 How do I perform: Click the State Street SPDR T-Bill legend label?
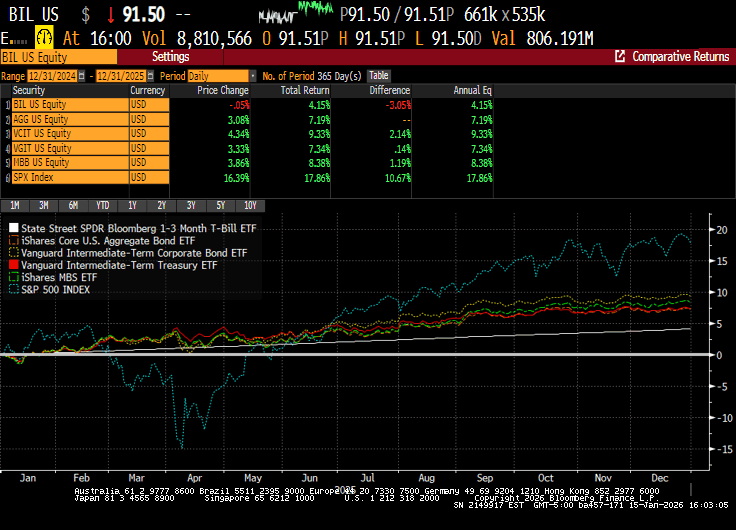coord(139,228)
